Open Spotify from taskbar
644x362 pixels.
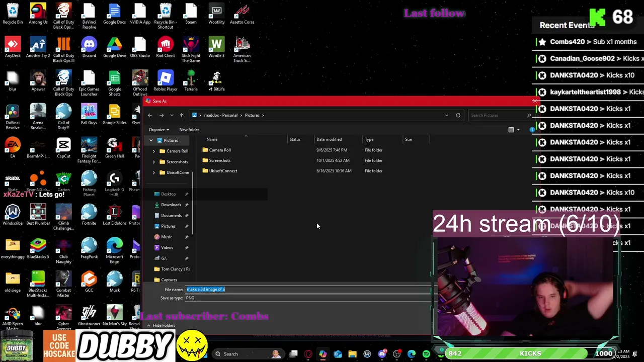426,354
